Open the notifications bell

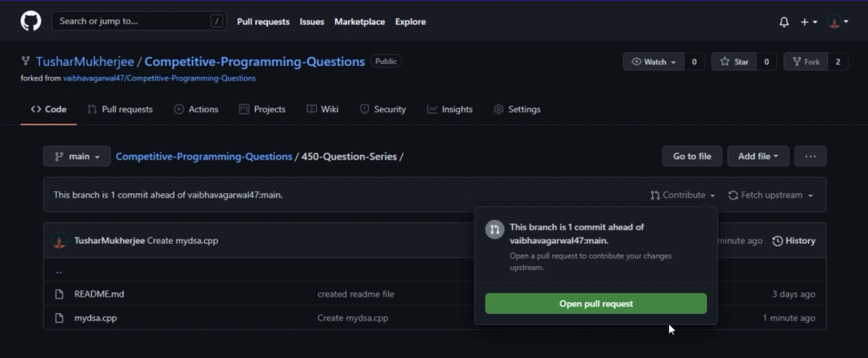[784, 22]
